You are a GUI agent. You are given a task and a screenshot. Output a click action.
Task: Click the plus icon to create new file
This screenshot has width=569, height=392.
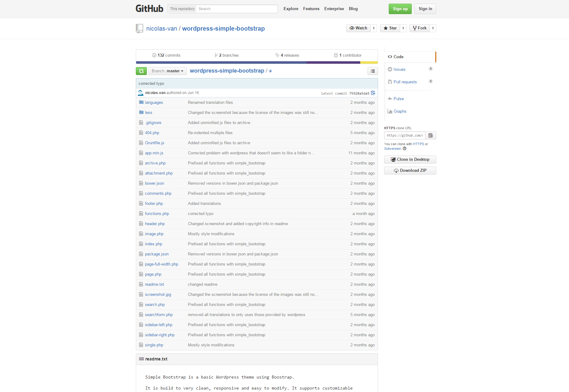pyautogui.click(x=270, y=71)
